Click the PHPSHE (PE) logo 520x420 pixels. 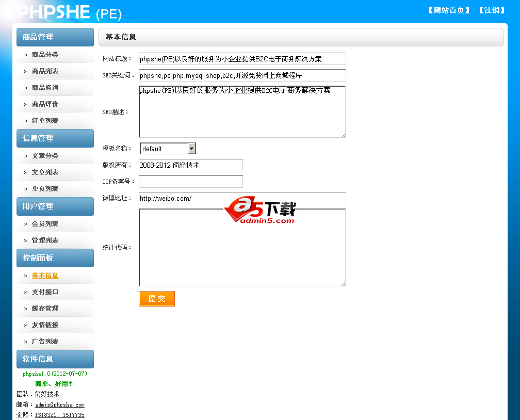70,12
